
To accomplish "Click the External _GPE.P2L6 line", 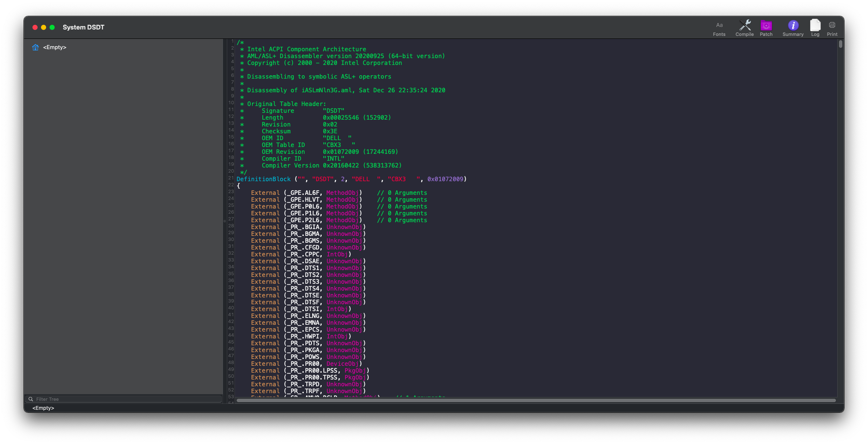I will tap(339, 220).
